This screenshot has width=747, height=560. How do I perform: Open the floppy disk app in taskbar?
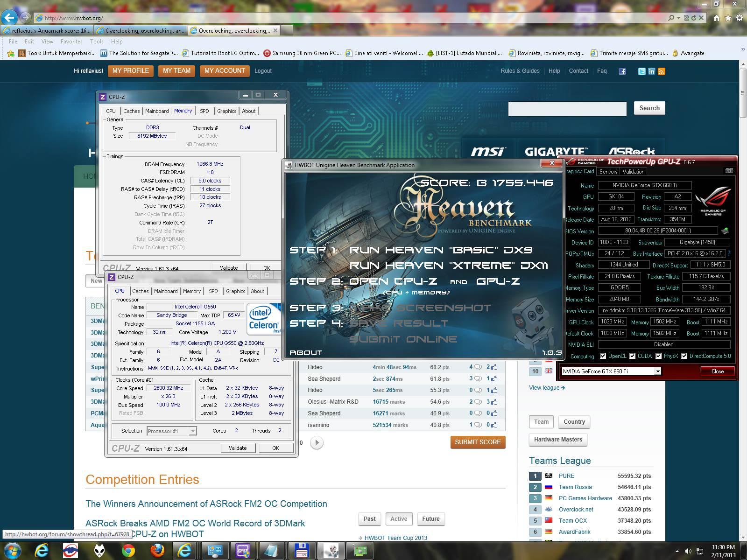[301, 551]
